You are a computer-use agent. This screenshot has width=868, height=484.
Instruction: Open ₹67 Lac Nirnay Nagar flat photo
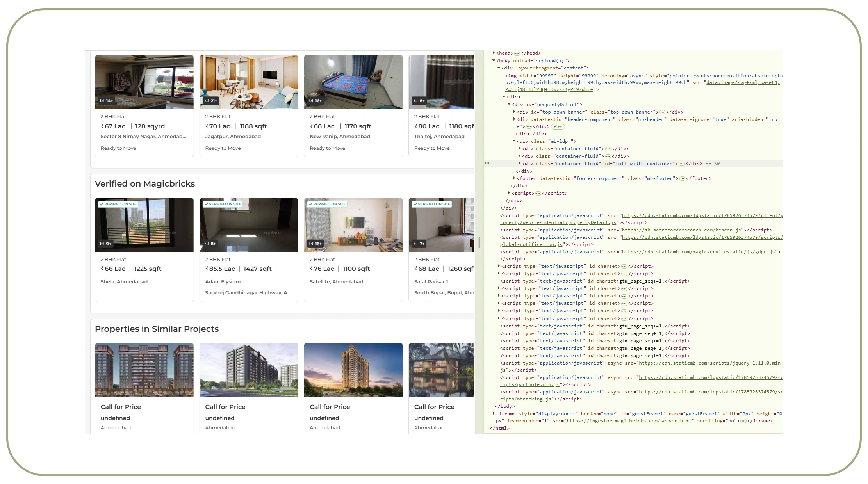[144, 82]
